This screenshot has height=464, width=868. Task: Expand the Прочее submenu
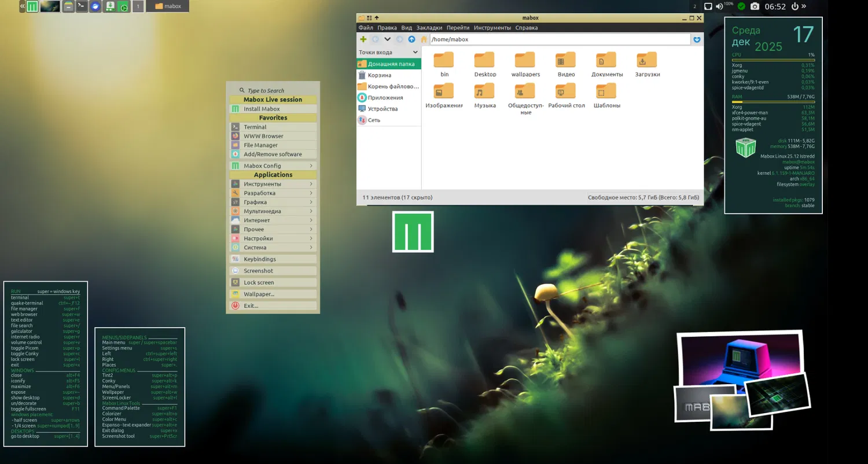coord(273,229)
